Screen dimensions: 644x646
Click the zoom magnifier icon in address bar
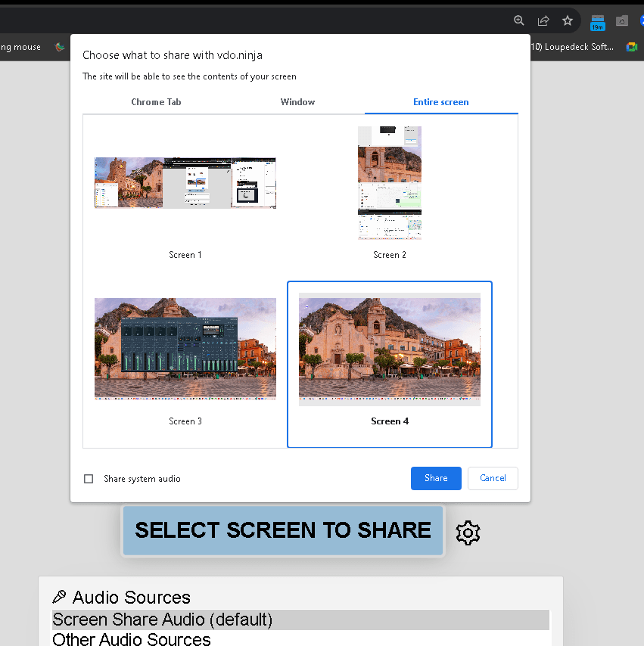[518, 20]
